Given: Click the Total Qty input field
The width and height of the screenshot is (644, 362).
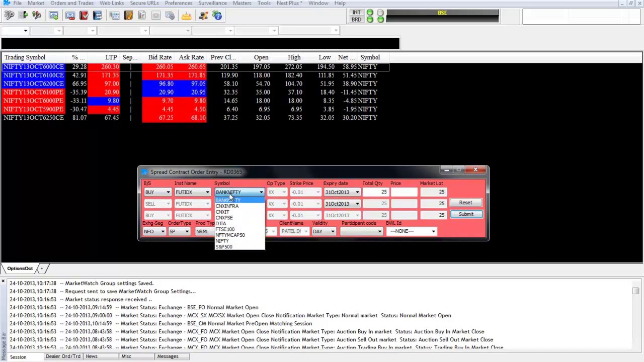Looking at the screenshot, I should [x=375, y=192].
